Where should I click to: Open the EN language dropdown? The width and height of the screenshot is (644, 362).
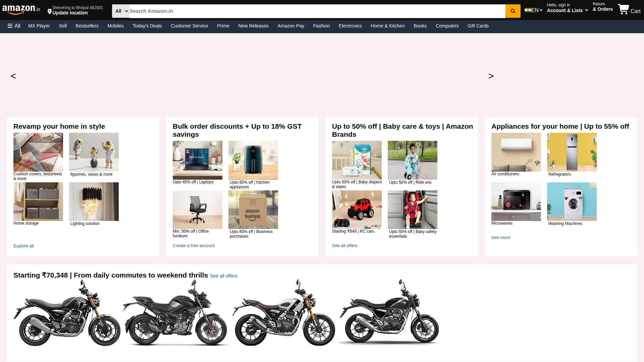[537, 10]
